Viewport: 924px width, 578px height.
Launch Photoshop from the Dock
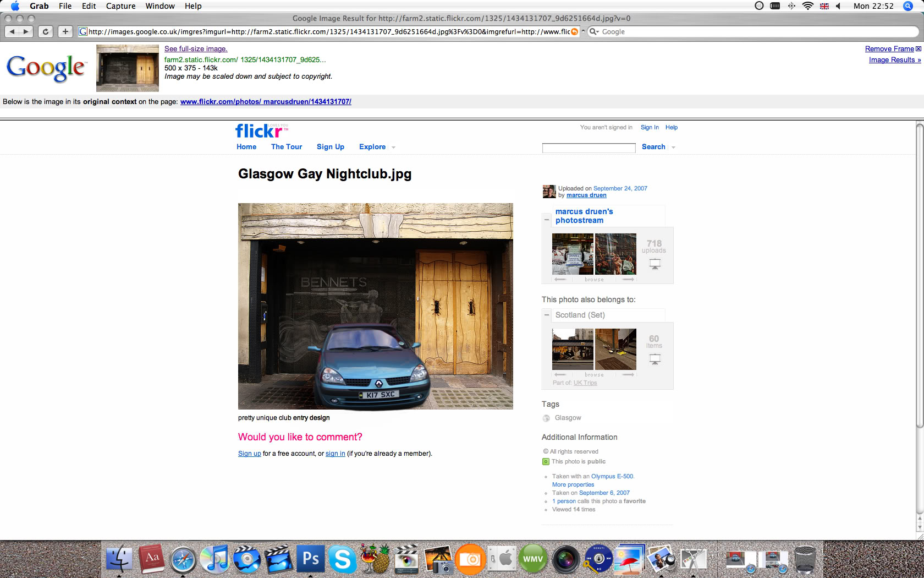310,559
